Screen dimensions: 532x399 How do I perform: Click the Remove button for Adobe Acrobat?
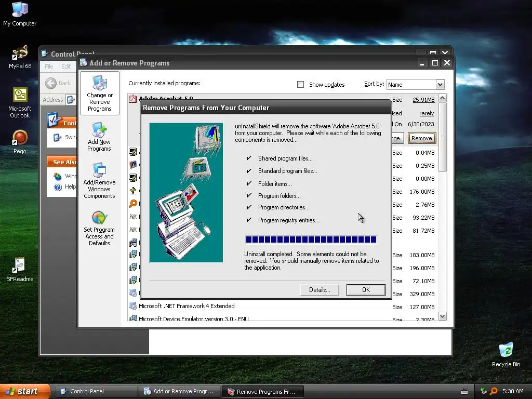coord(422,138)
